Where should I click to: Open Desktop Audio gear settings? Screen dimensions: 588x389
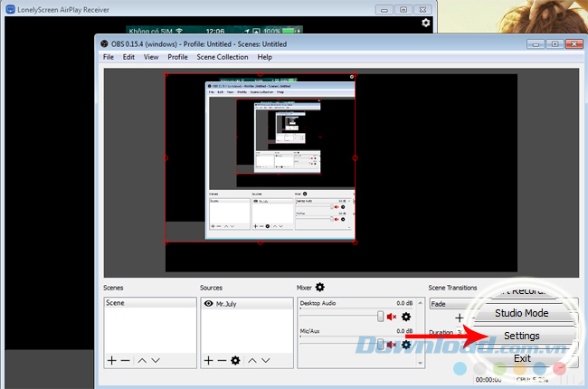pos(406,317)
